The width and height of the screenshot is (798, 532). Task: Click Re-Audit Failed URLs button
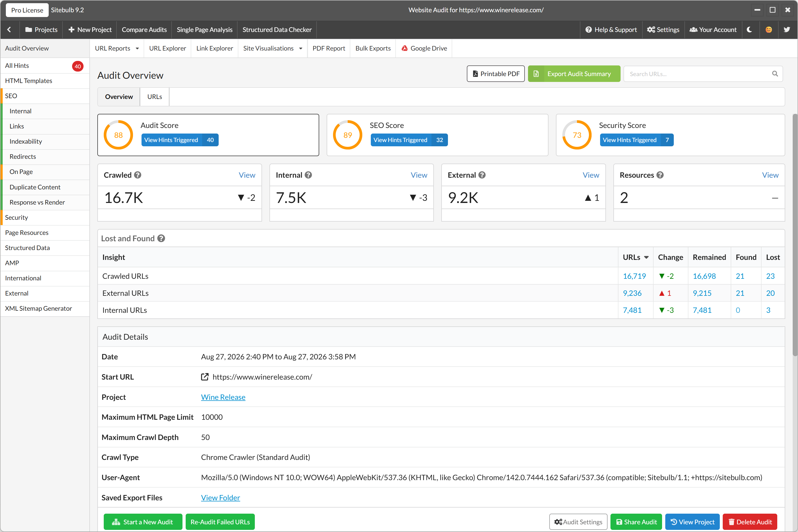(x=220, y=522)
